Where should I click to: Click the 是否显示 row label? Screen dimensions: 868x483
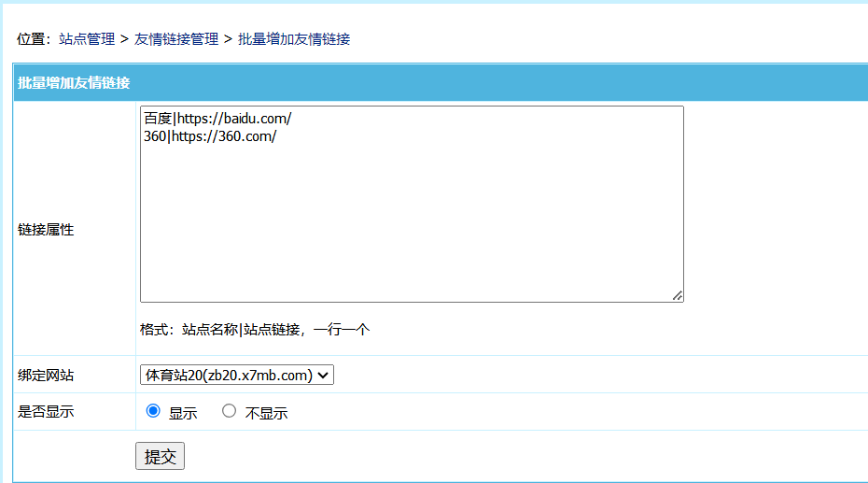46,412
